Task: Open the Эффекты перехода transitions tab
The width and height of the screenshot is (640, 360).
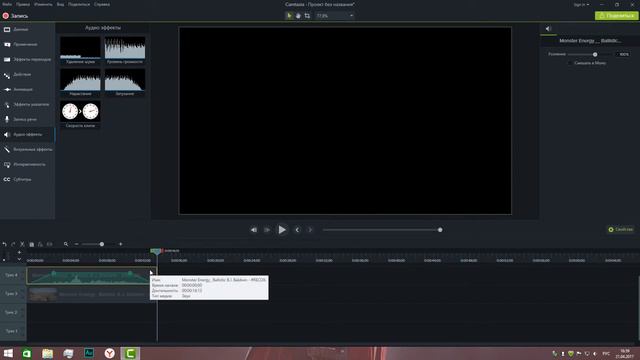Action: click(27, 59)
